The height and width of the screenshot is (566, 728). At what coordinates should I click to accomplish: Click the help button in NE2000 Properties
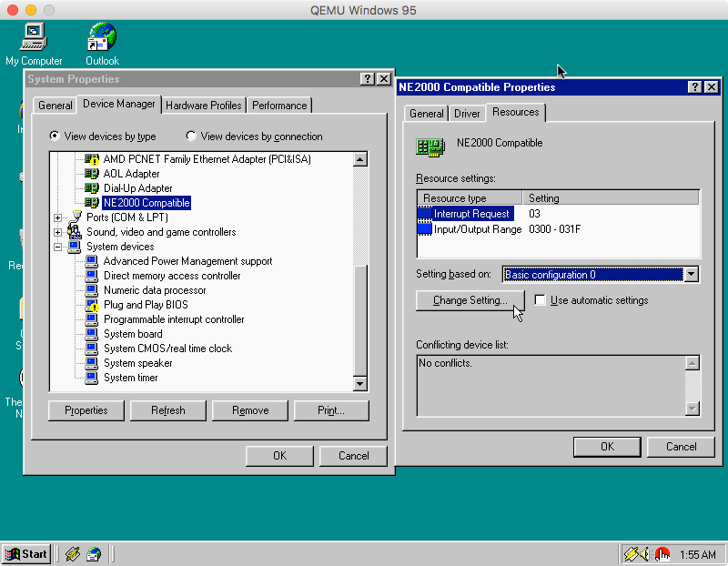pyautogui.click(x=694, y=86)
